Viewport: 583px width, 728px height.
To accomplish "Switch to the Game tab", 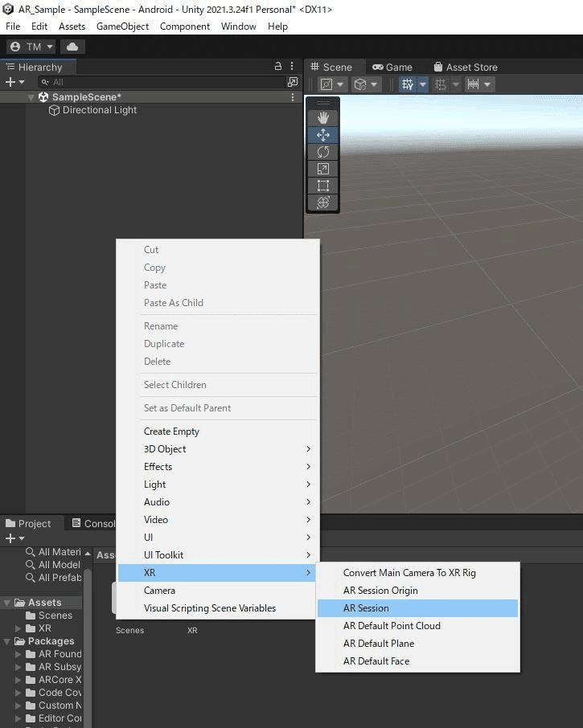I will click(392, 67).
